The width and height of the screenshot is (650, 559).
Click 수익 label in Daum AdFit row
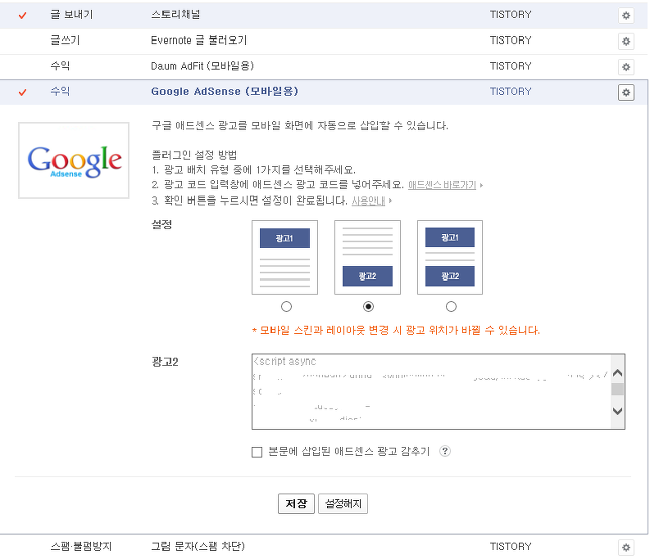point(60,66)
